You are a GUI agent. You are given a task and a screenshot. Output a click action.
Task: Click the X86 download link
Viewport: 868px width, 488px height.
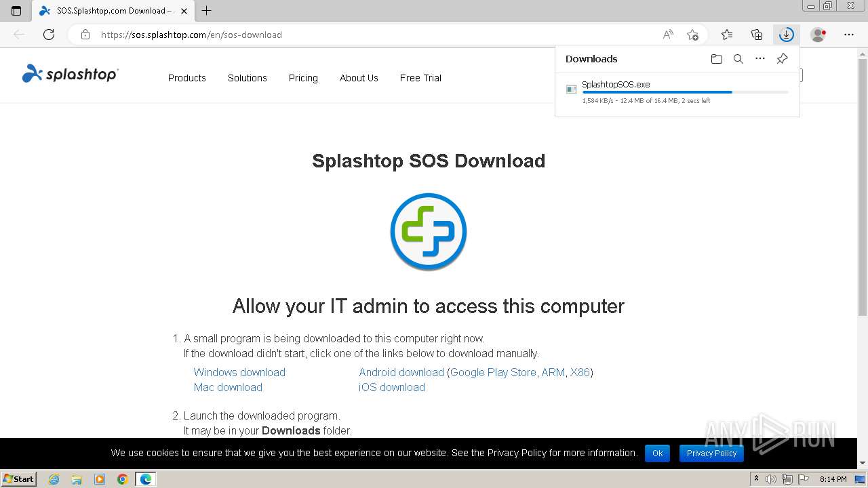coord(580,372)
